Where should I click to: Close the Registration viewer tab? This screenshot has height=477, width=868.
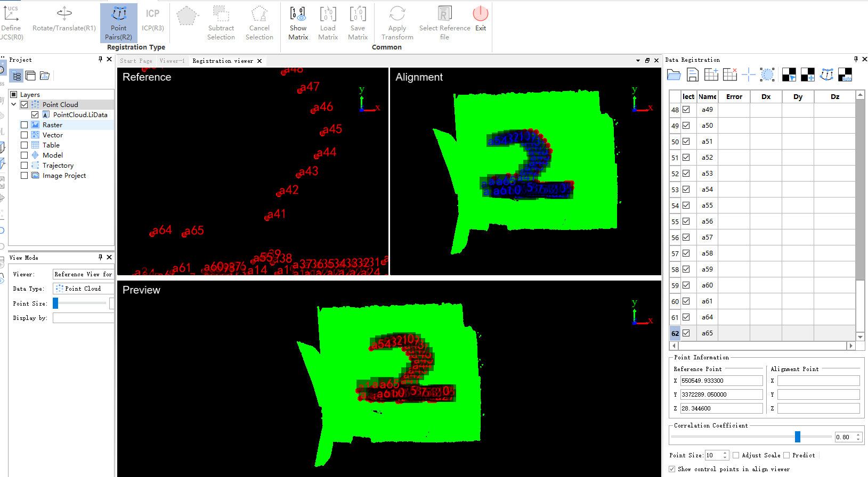[259, 61]
